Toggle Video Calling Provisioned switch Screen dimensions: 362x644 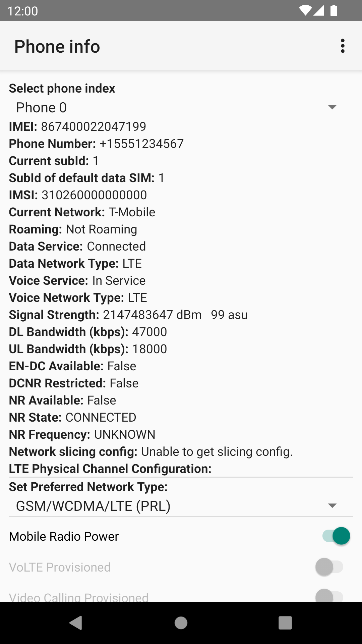pos(329,596)
